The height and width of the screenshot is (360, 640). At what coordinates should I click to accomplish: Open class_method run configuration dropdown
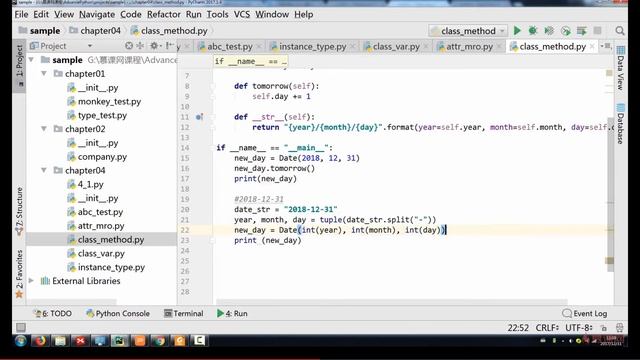[x=468, y=31]
